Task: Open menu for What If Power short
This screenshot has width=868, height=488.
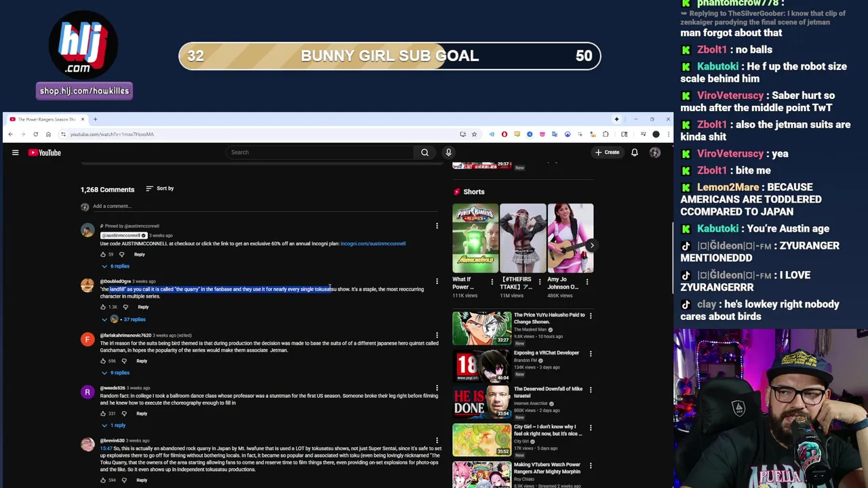Action: click(493, 281)
